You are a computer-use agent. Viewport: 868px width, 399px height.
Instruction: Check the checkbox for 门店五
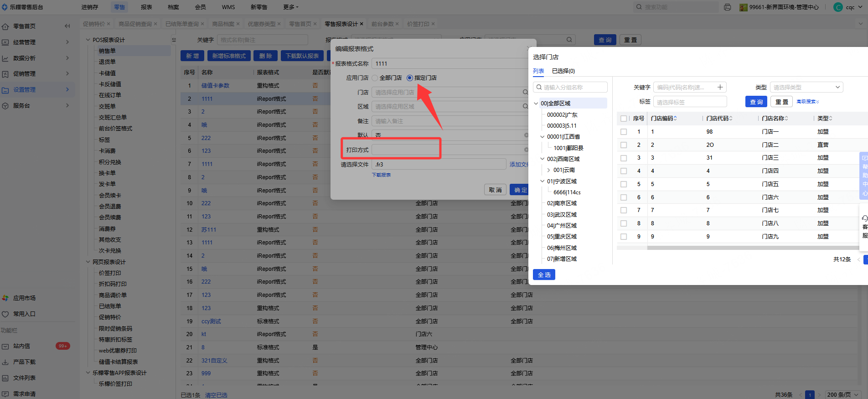point(624,184)
